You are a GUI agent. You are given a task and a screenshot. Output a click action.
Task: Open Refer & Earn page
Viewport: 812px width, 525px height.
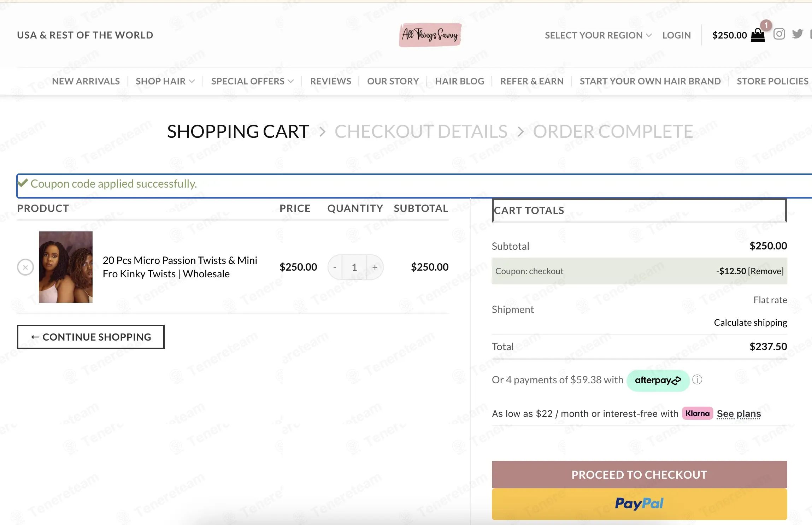tap(532, 81)
